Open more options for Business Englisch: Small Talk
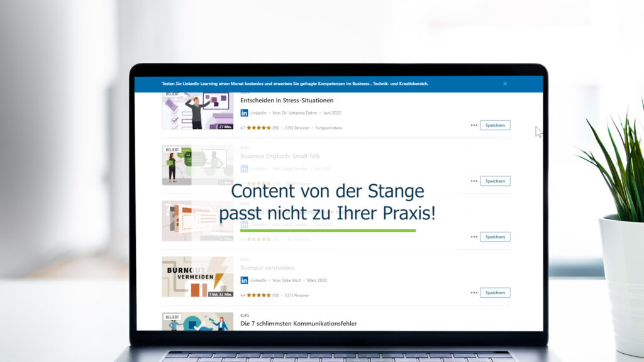The image size is (644, 362). coord(474,181)
